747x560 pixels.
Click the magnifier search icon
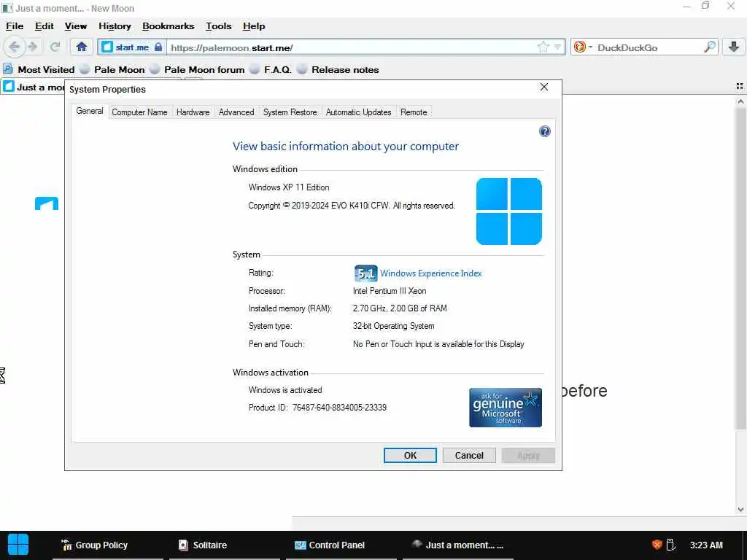click(709, 47)
